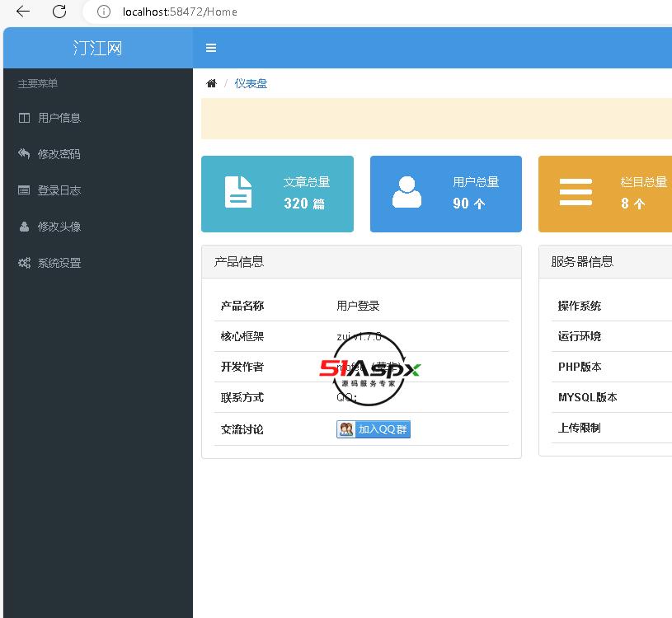Viewport: 672px width, 618px height.
Task: Click the MYSQL版本 row label
Action: pyautogui.click(x=588, y=397)
